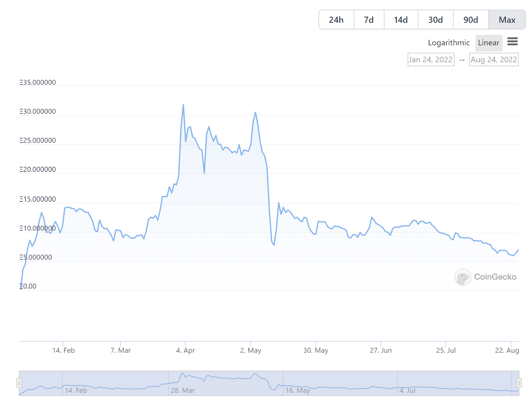Grab the left navigator range handle
This screenshot has width=532, height=399.
pyautogui.click(x=19, y=383)
